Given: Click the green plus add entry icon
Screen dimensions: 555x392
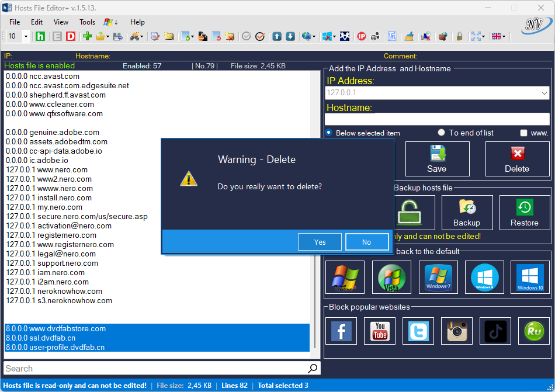Looking at the screenshot, I should (x=88, y=36).
